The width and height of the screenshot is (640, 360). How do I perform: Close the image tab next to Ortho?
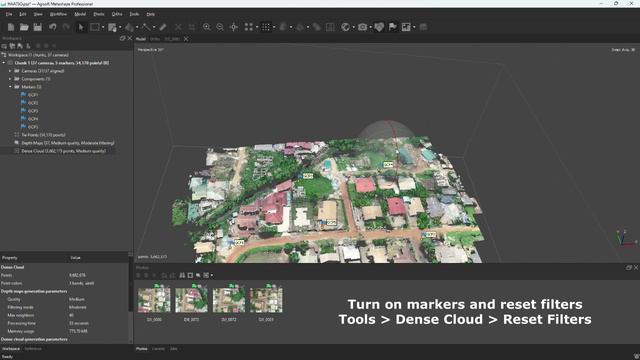(x=186, y=39)
